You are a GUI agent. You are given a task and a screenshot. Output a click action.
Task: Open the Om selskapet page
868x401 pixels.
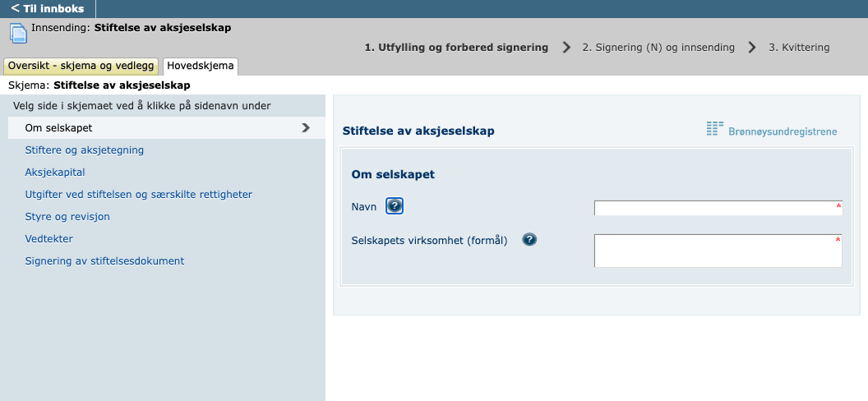[58, 128]
